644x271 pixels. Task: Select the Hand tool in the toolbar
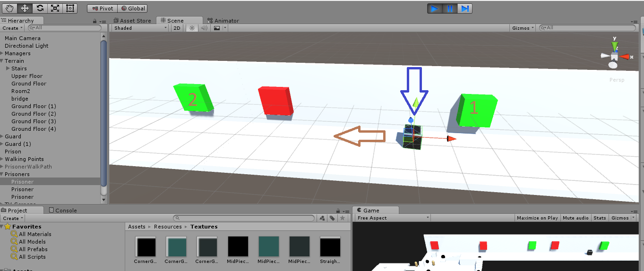pyautogui.click(x=10, y=8)
